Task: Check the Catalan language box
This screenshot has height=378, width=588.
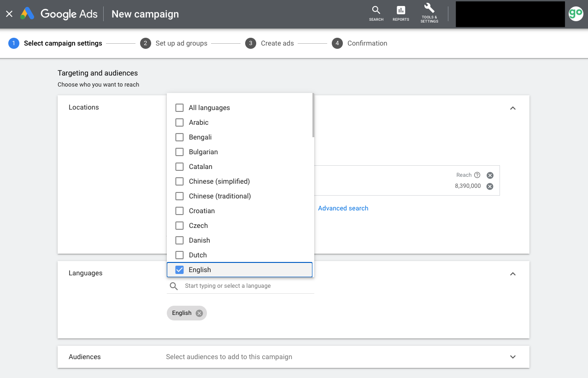Action: coord(180,167)
